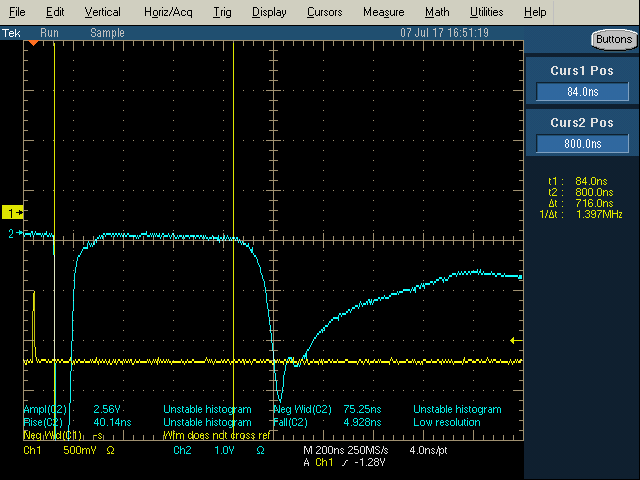Click the orange trigger position marker
640x480 pixels.
pos(33,43)
